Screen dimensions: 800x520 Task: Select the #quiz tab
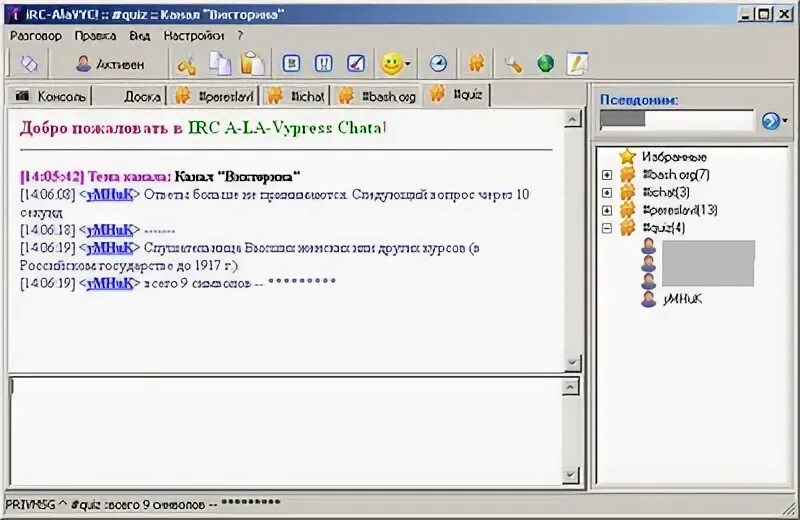[456, 94]
